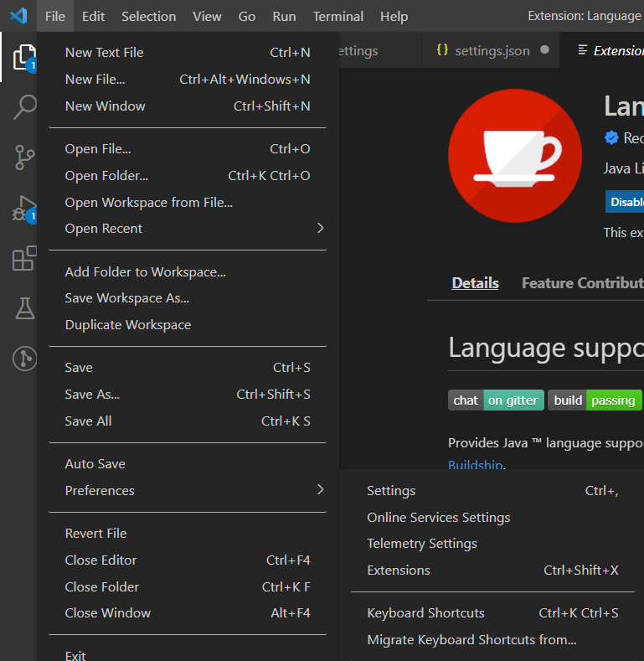Open the Run and Debug view icon
The height and width of the screenshot is (661, 644).
pos(24,209)
